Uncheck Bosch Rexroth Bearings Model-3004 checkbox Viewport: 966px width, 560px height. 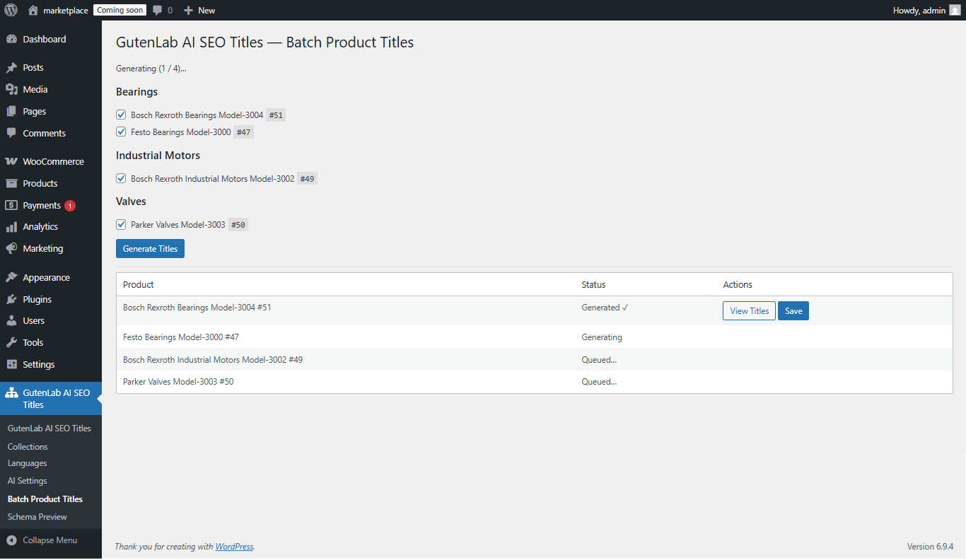click(121, 115)
